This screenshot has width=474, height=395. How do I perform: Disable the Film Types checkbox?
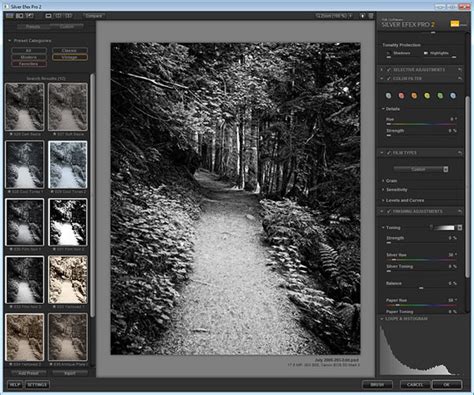389,153
